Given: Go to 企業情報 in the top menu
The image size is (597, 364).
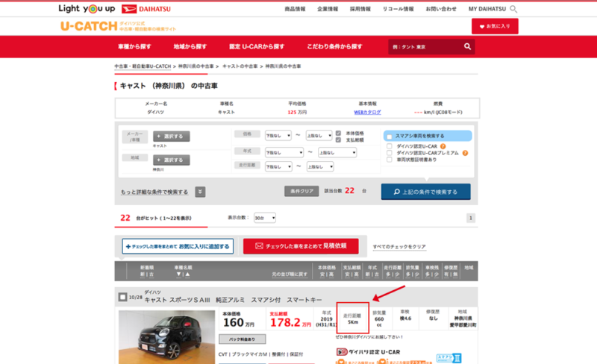Looking at the screenshot, I should pos(328,9).
